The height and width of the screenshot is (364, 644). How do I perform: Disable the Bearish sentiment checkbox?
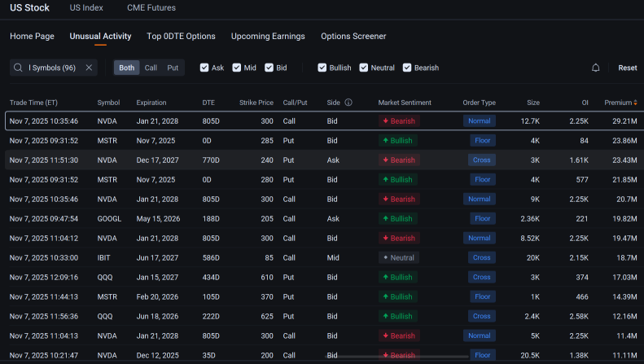[x=407, y=68]
